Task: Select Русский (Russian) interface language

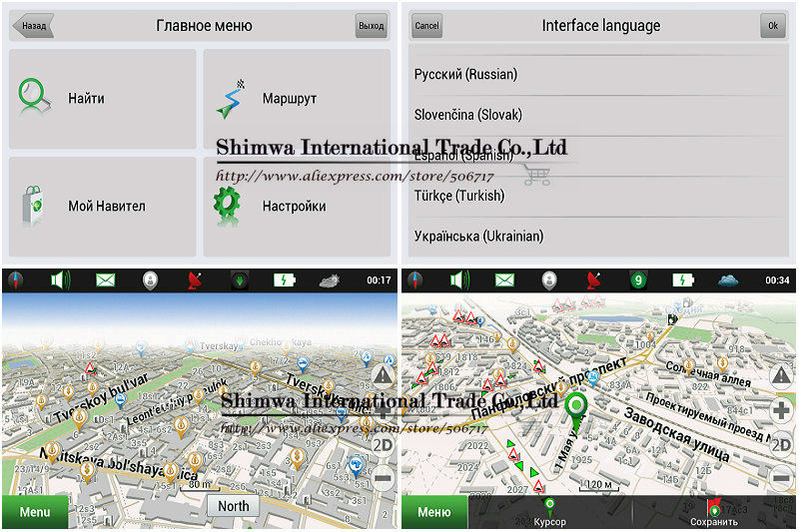Action: [598, 74]
